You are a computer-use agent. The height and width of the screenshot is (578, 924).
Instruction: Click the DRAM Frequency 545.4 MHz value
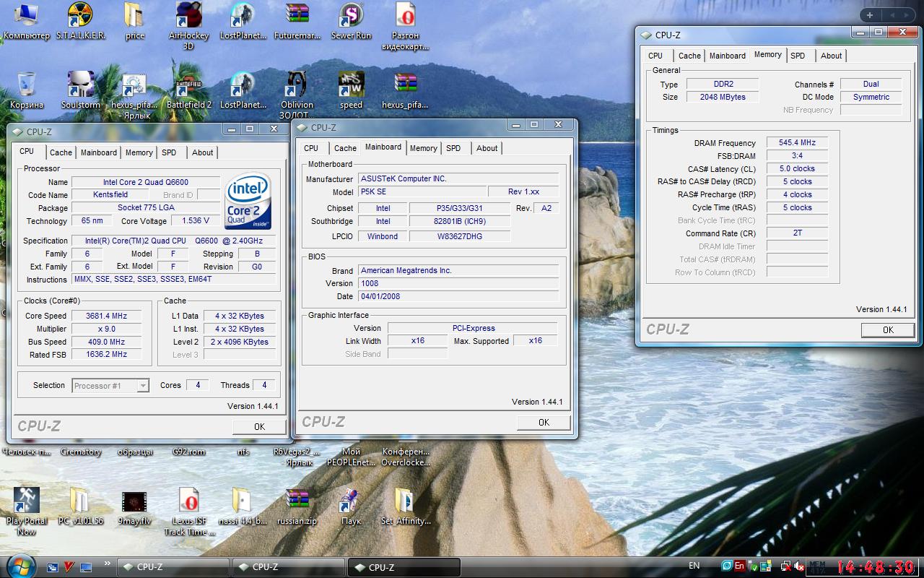(x=797, y=143)
